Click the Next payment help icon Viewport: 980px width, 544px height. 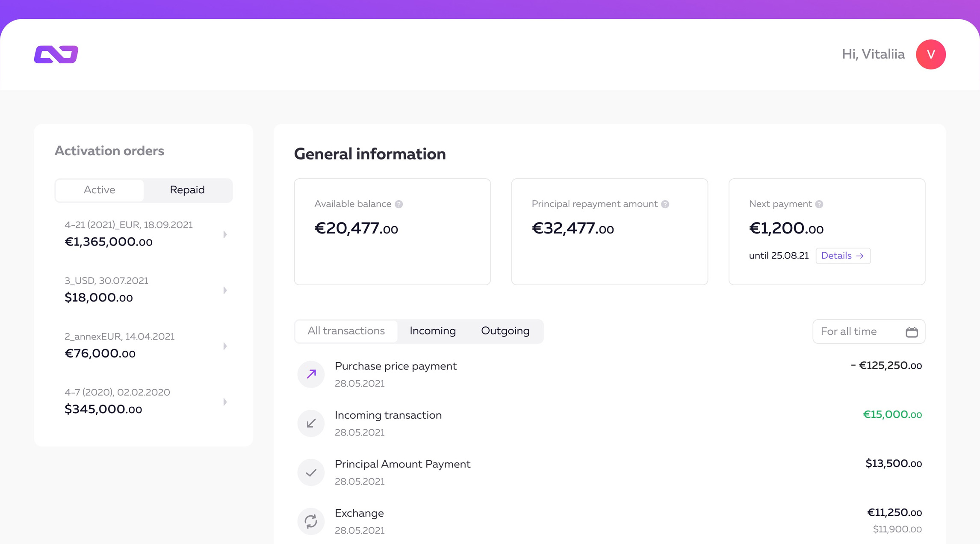(819, 204)
